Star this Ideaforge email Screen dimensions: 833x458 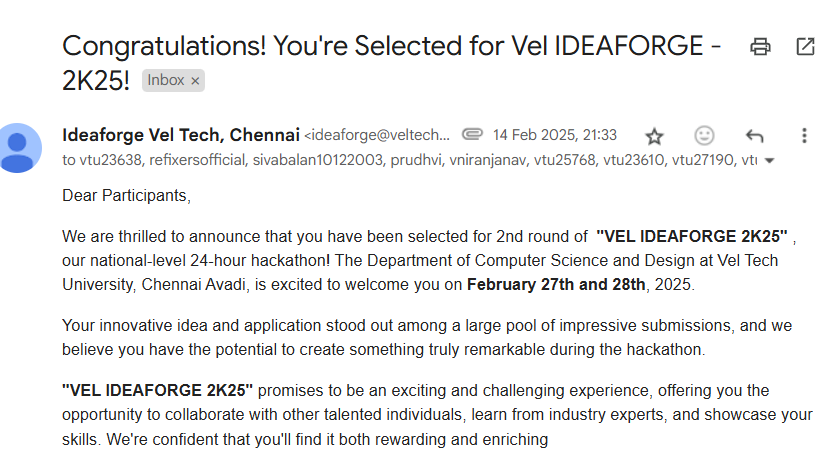coord(654,136)
